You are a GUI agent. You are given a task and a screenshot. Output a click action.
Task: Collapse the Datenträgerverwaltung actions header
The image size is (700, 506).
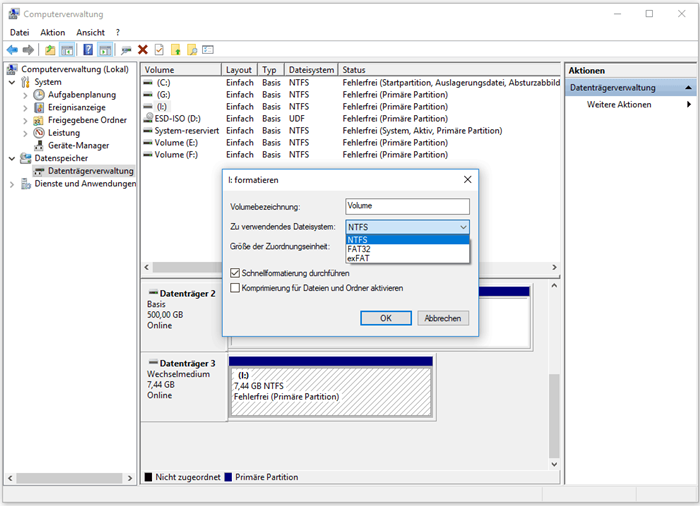point(688,88)
